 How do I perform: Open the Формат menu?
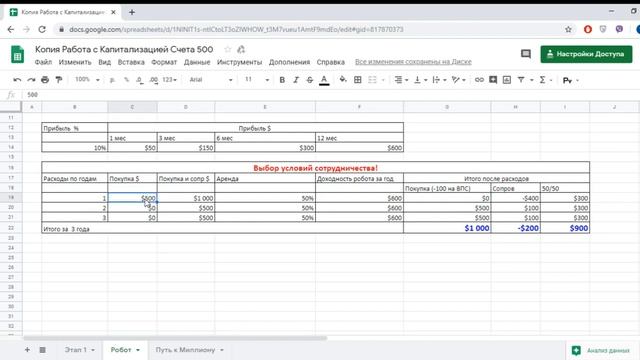pos(164,62)
